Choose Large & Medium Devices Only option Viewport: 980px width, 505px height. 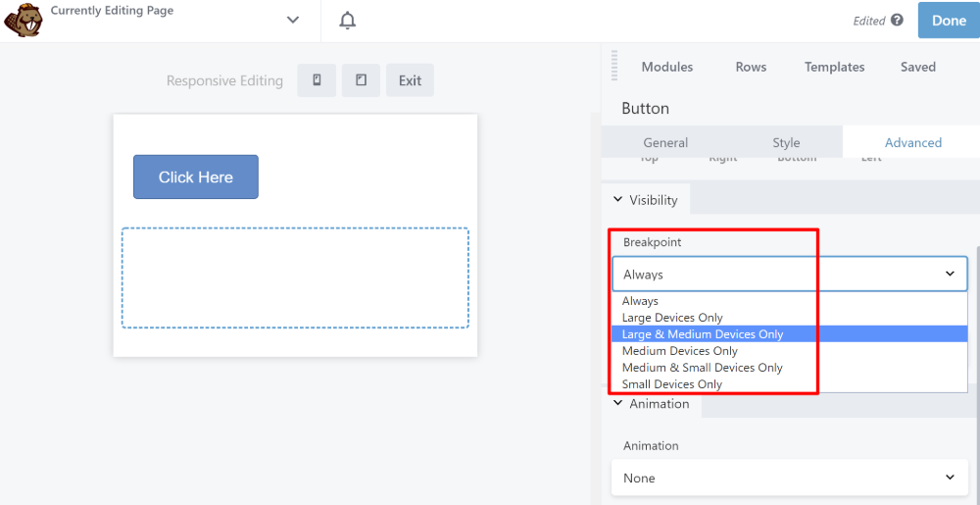tap(790, 333)
